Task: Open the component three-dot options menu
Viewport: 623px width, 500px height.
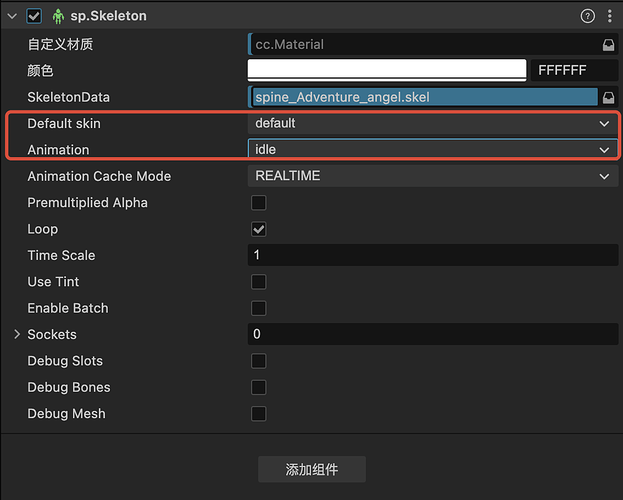Action: 608,16
